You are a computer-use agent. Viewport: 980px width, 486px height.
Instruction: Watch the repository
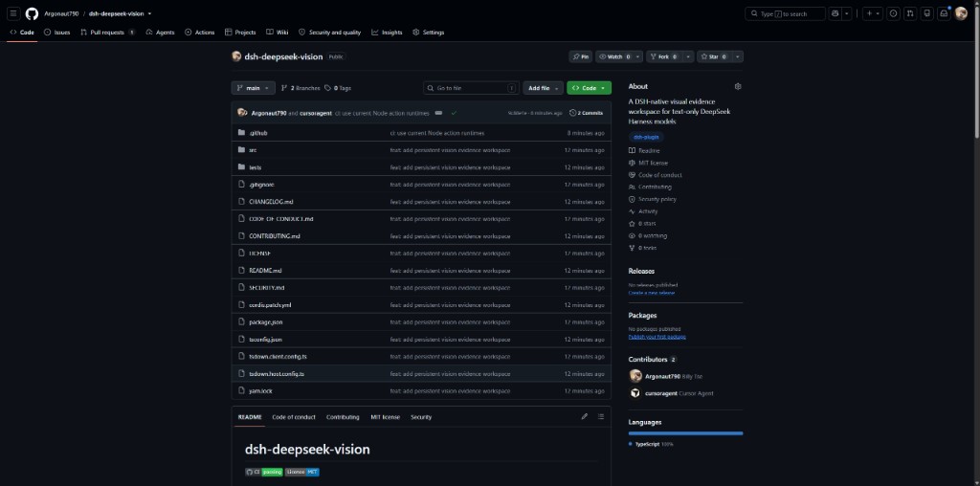coord(614,56)
